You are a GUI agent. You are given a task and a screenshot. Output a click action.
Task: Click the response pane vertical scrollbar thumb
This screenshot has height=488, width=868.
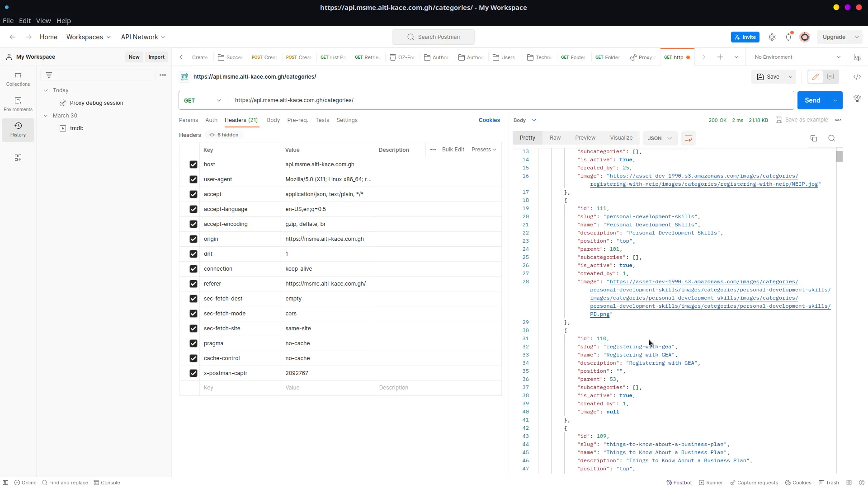[840, 157]
